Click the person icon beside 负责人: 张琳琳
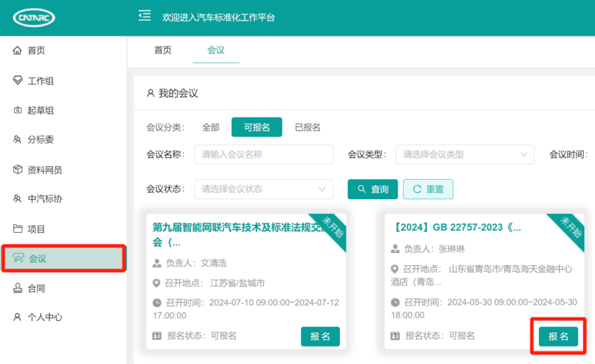 (395, 249)
